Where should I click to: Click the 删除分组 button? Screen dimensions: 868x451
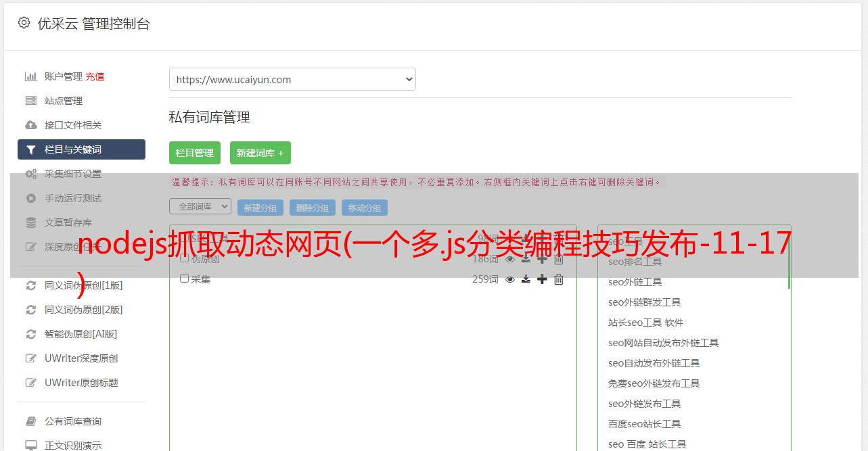click(x=313, y=208)
